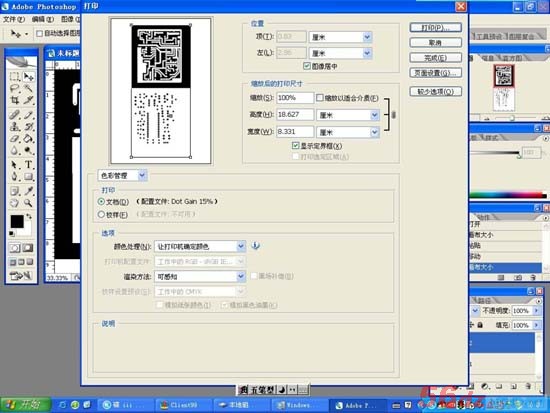
Task: Jump to ImageReady from the toolbox
Action: [21, 276]
